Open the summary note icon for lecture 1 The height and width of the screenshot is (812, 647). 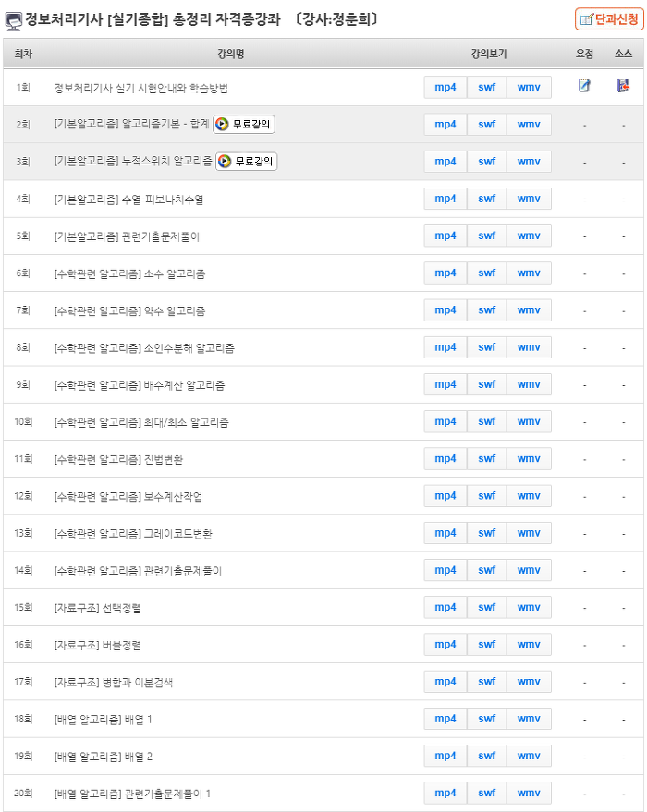coord(584,85)
